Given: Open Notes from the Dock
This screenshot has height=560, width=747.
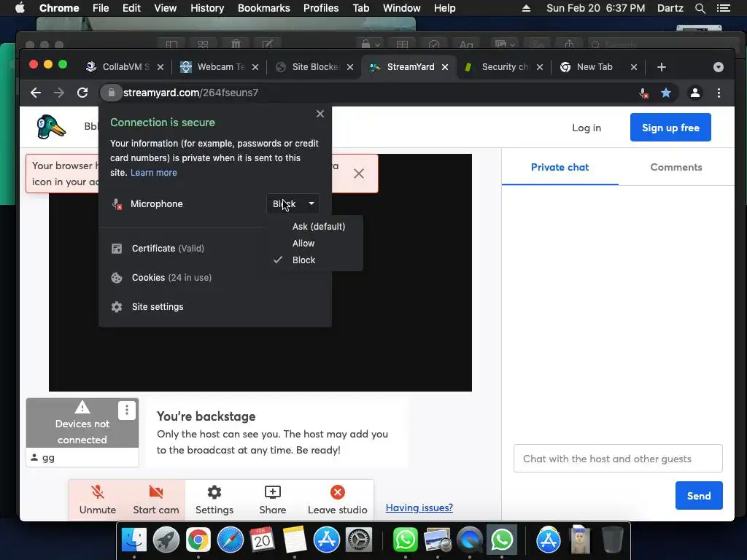Looking at the screenshot, I should click(x=295, y=540).
